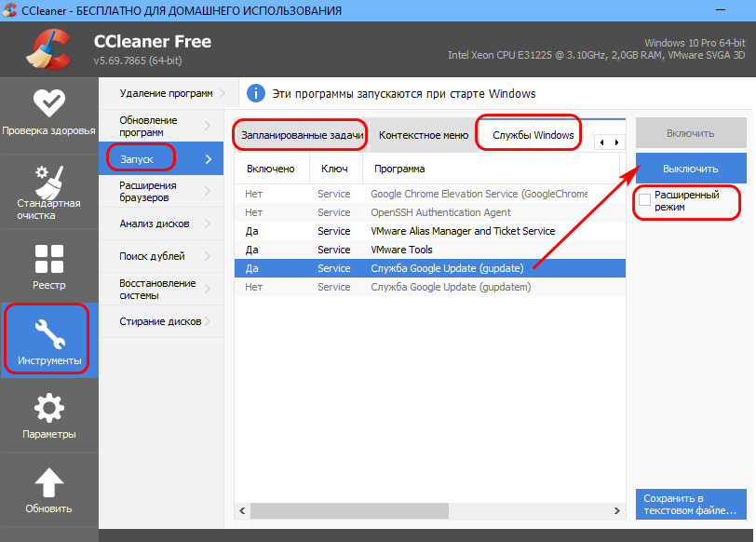The height and width of the screenshot is (542, 756).
Task: Sort by the Ключ column header
Action: point(335,169)
